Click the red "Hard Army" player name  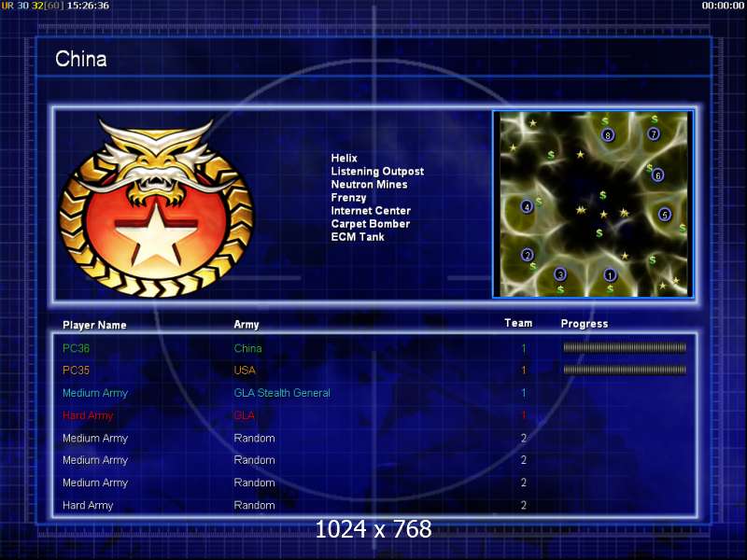(88, 415)
